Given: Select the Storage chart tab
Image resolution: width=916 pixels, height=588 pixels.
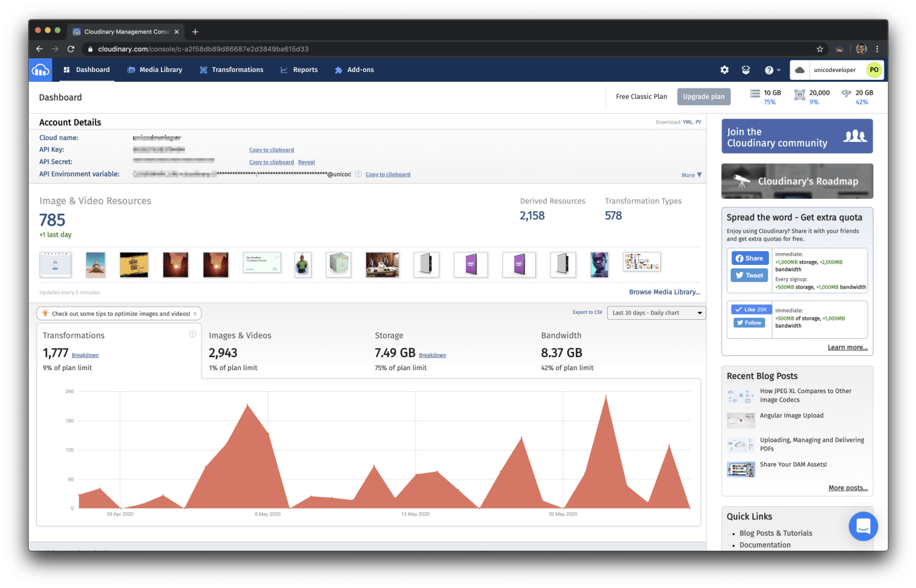Looking at the screenshot, I should (451, 351).
